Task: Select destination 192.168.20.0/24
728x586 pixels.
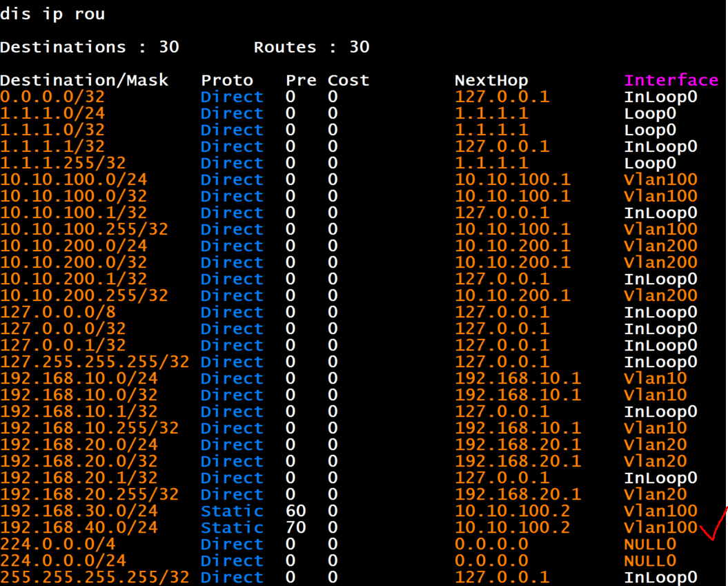Action: (79, 445)
